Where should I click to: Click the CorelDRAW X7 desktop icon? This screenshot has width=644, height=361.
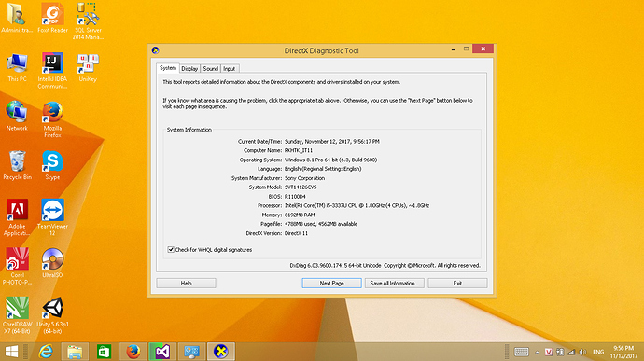(x=17, y=315)
